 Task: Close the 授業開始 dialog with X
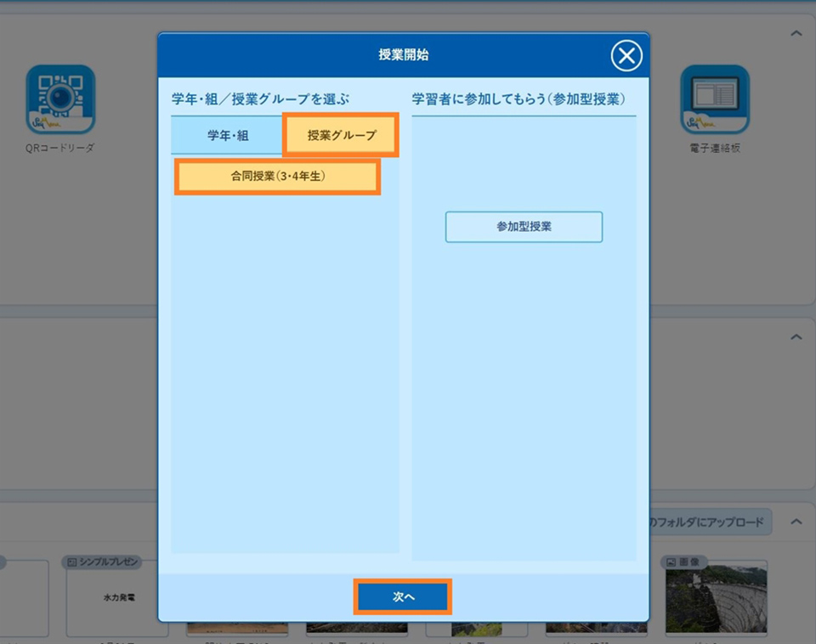coord(626,56)
